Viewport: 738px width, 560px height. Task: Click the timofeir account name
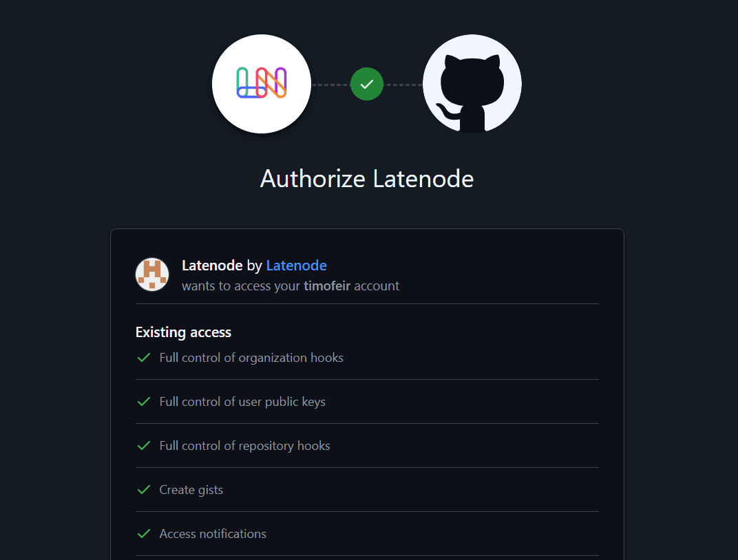click(327, 286)
